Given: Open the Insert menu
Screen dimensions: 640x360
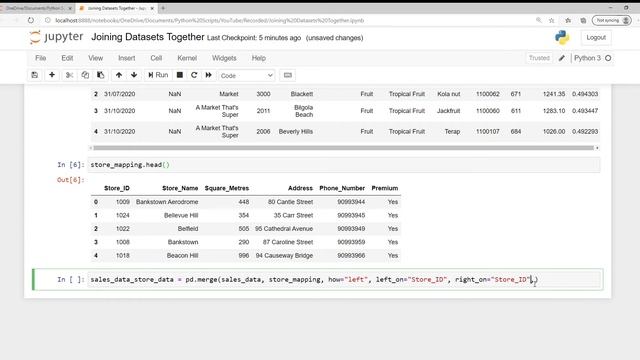Looking at the screenshot, I should 127,58.
